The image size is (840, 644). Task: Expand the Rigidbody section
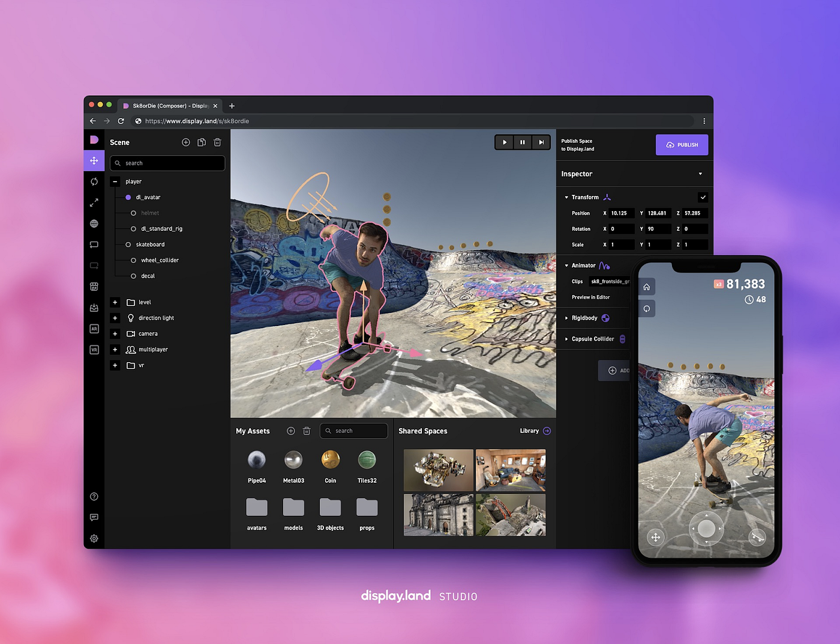566,318
